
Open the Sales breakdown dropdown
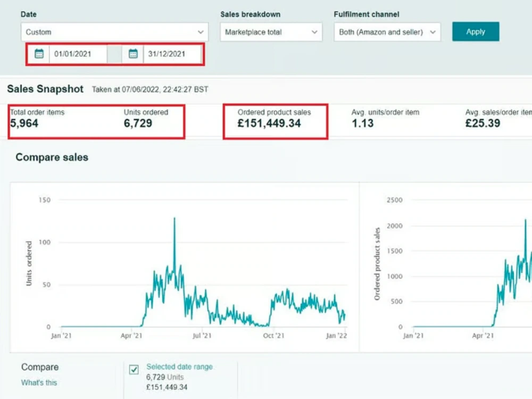click(x=271, y=32)
